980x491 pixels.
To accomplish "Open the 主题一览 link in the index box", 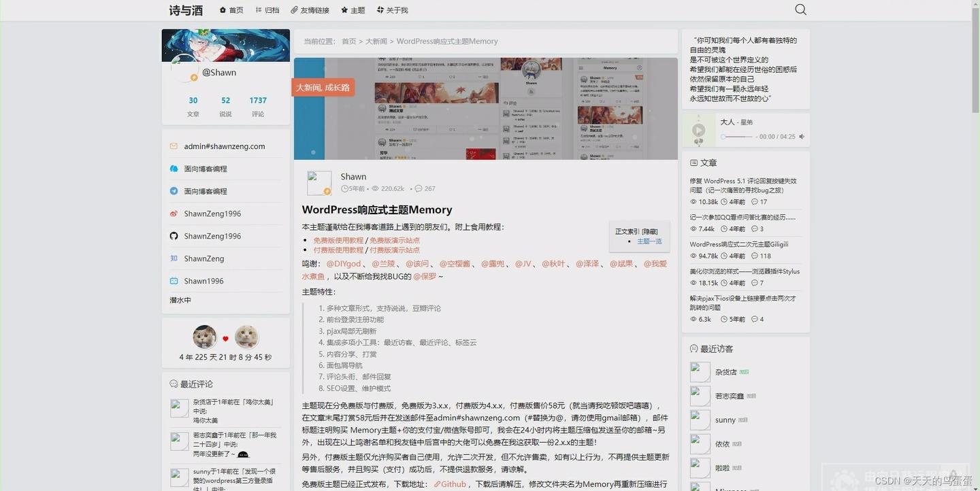I will click(x=649, y=241).
